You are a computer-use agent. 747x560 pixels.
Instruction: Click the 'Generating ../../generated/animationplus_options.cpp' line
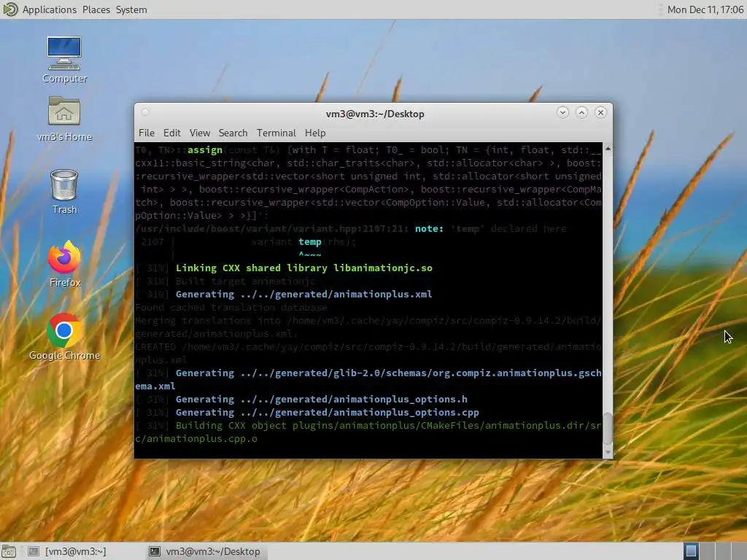coord(328,413)
